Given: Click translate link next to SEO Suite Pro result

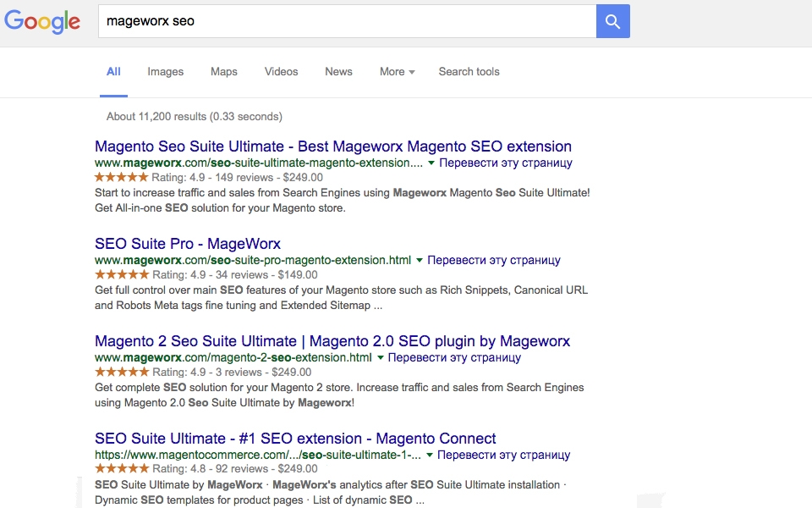Looking at the screenshot, I should 493,260.
